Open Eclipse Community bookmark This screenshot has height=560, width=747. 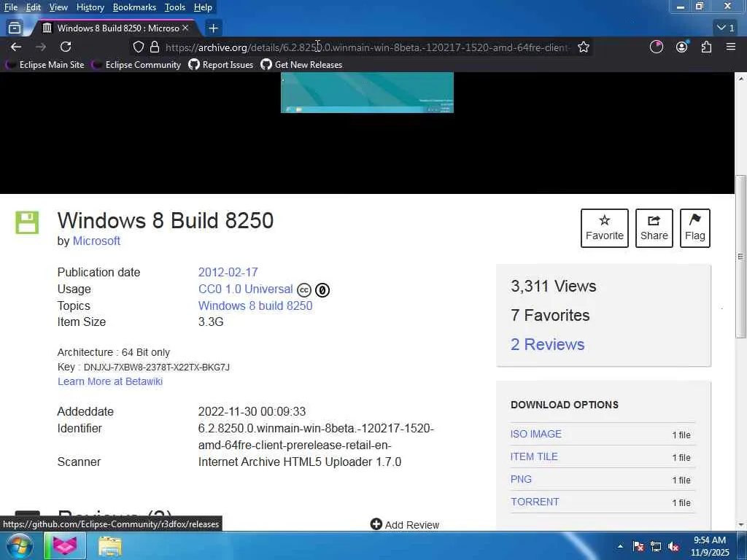click(x=136, y=64)
